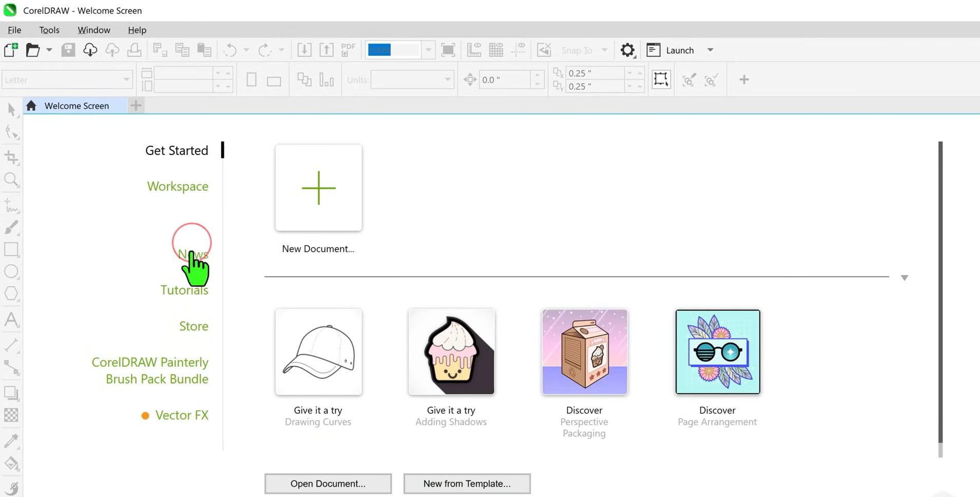
Task: Select the Artistic Media brush tool
Action: (11, 227)
